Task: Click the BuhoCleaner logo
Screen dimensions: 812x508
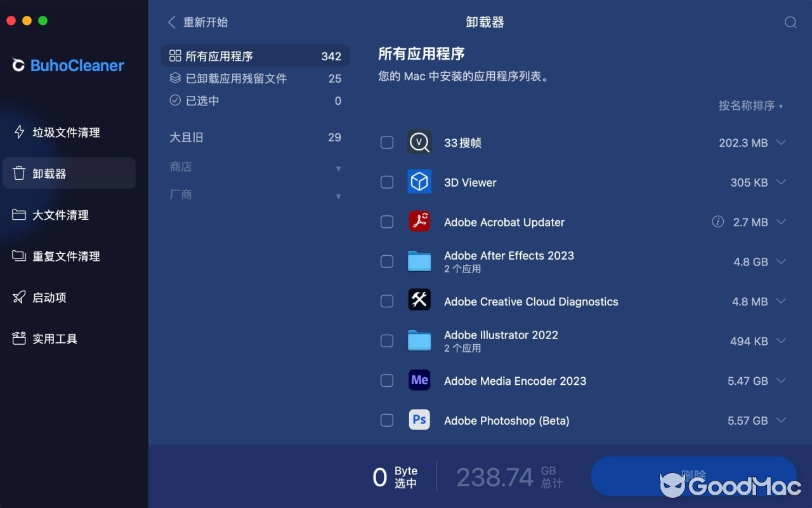Action: [67, 65]
